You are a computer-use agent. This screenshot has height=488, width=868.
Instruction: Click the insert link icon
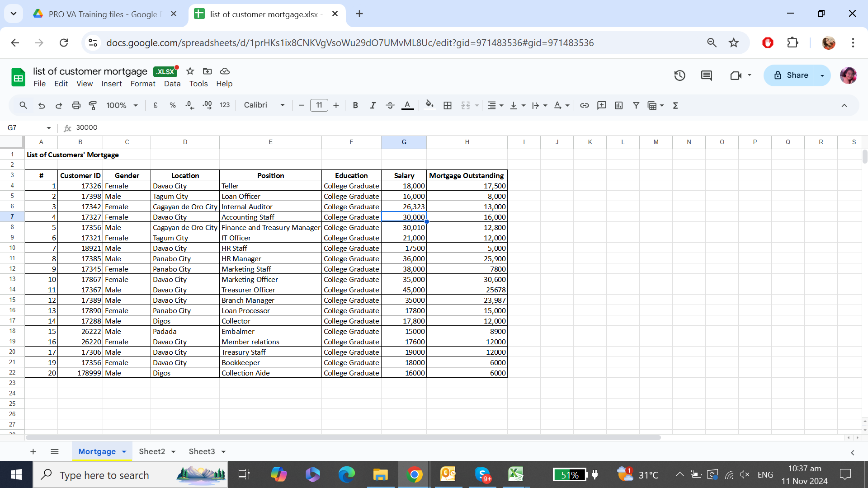click(x=584, y=105)
